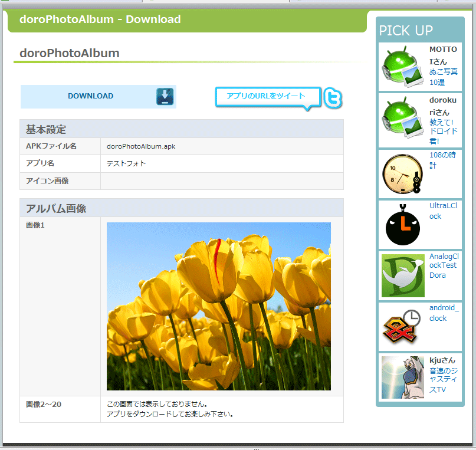476x450 pixels.
Task: Click the 画像1 row label
Action: 35,225
